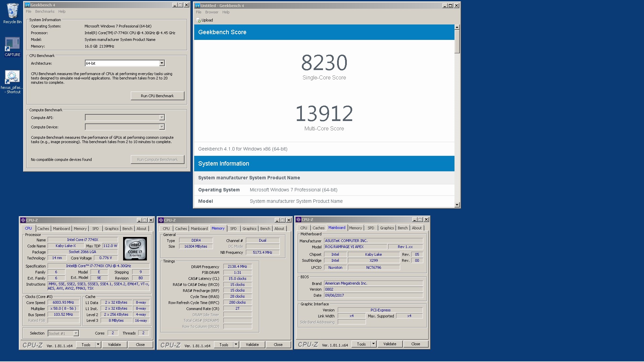Click the CAS# Latency 15.0 clocks value

pyautogui.click(x=237, y=279)
